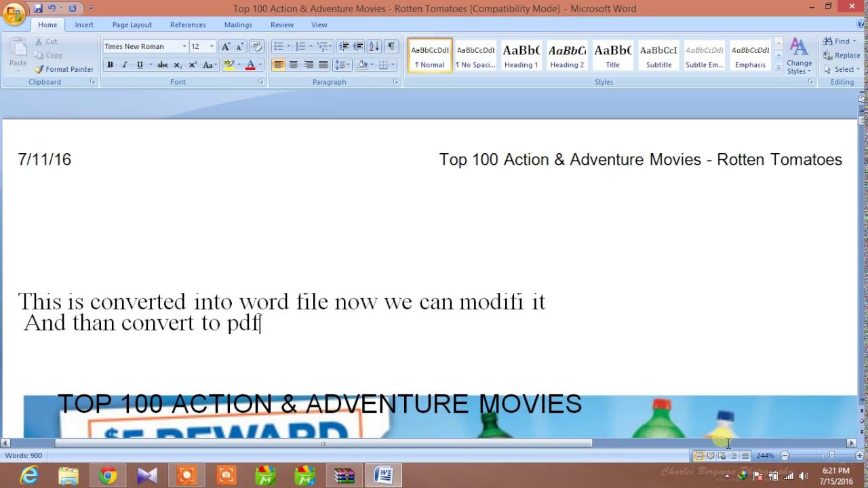Toggle subscript formatting
This screenshot has width=868, height=488.
coord(178,65)
